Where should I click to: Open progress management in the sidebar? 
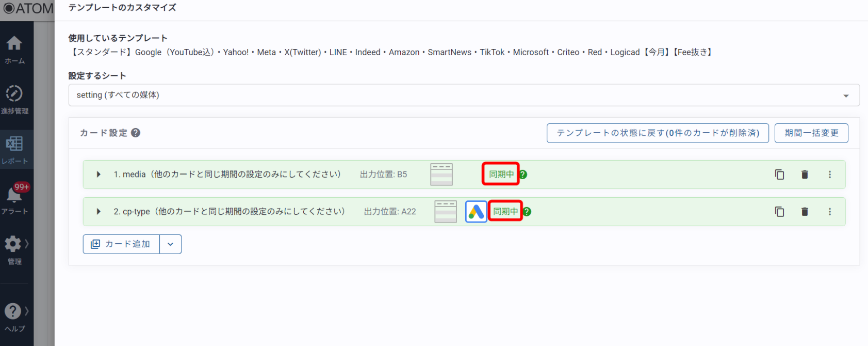[14, 100]
